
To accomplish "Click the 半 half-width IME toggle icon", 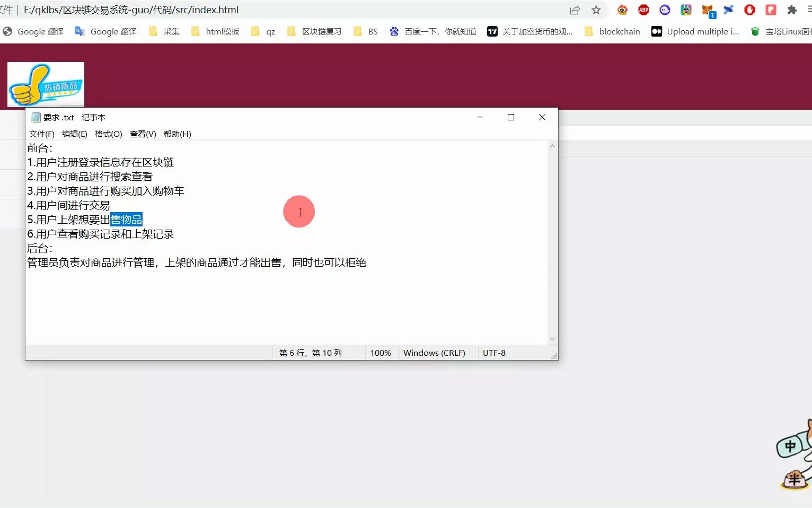I will point(795,479).
